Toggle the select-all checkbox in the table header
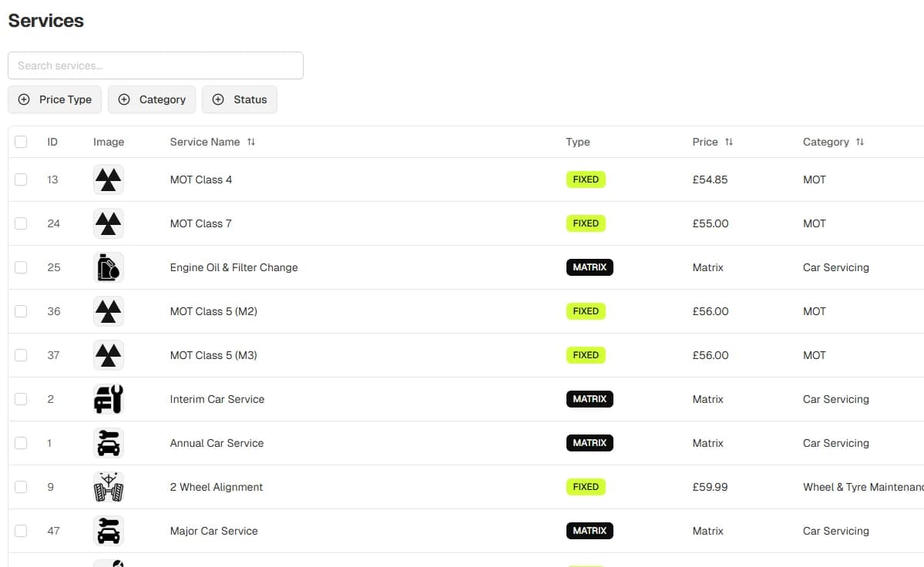The height and width of the screenshot is (567, 924). 21,142
